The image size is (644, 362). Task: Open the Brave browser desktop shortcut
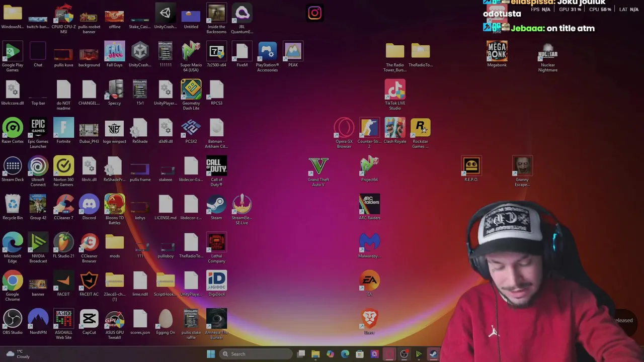[369, 322]
